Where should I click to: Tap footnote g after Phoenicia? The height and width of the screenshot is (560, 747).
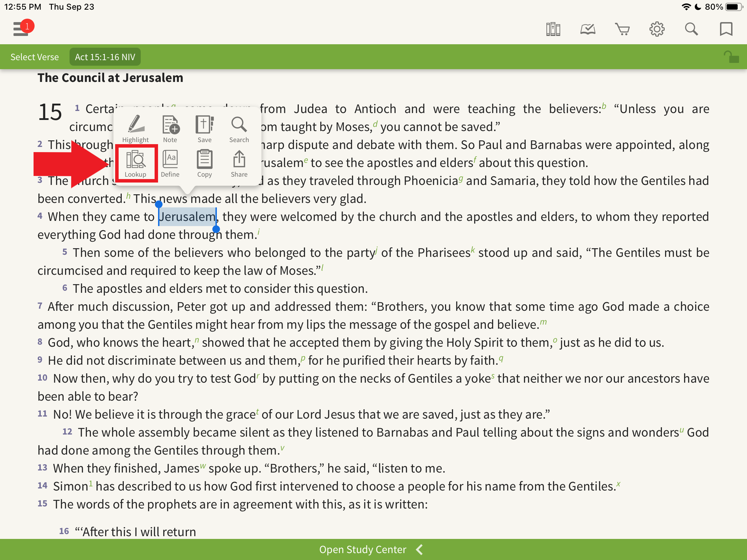pos(461,178)
